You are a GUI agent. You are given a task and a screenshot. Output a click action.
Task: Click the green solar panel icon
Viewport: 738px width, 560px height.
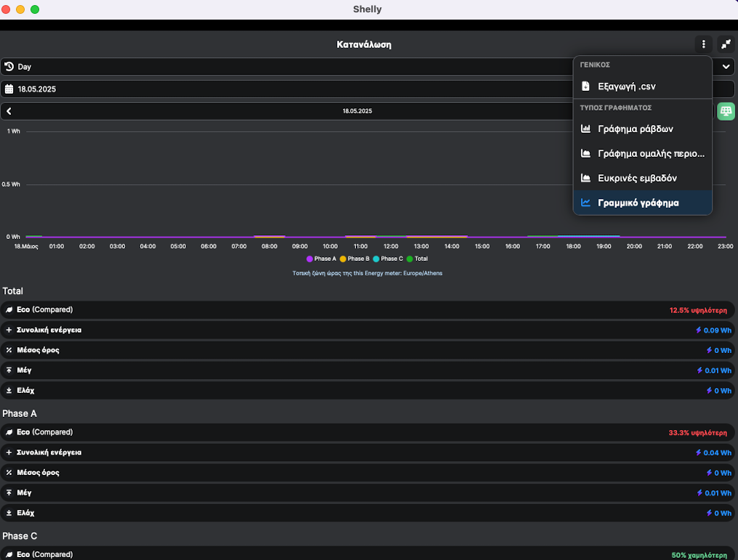coord(726,112)
